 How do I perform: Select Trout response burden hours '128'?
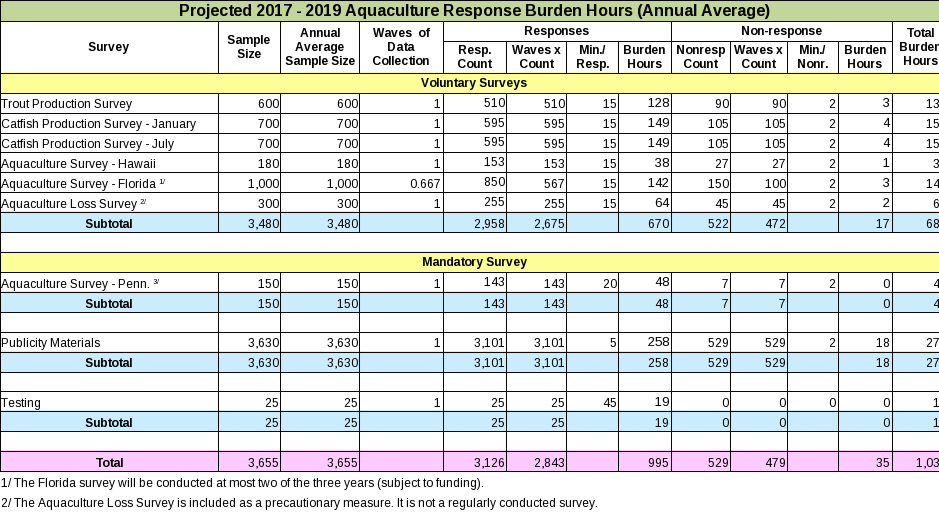tap(644, 104)
